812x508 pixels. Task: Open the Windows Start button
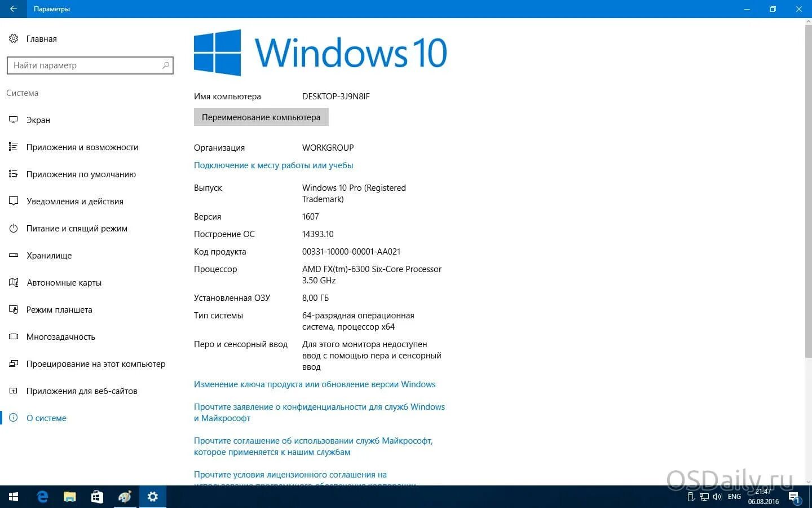[x=14, y=497]
